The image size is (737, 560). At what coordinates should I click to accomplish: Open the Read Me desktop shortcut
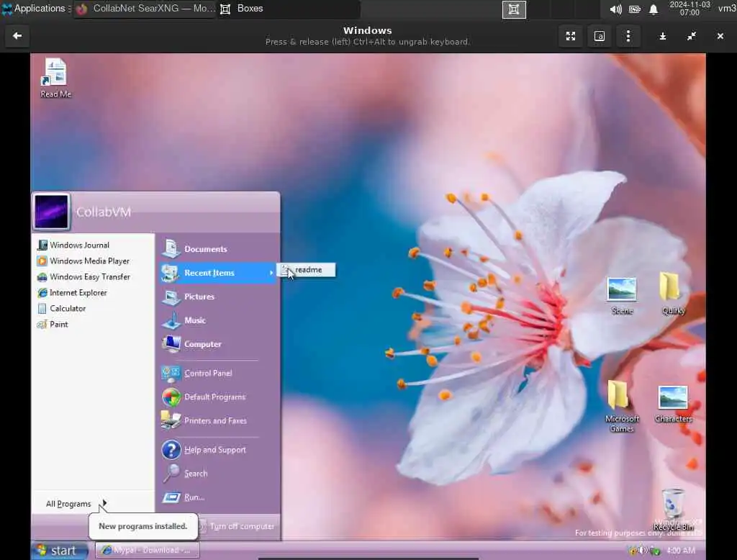[55, 78]
